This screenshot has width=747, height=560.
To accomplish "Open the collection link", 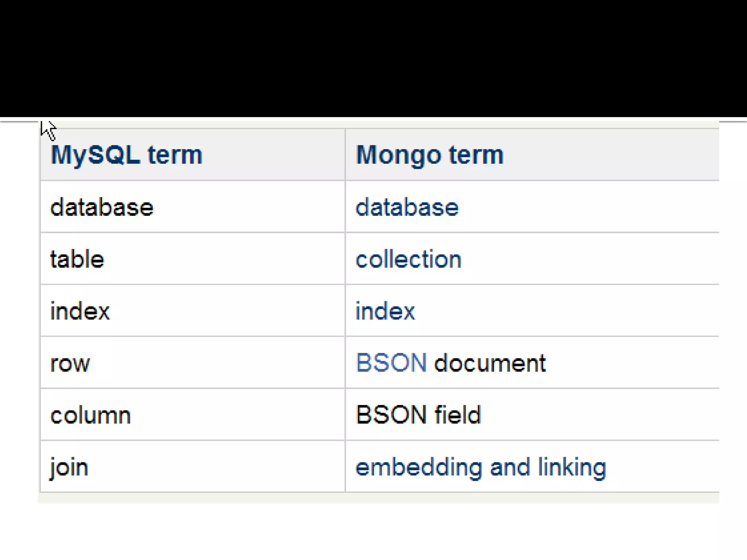I will (408, 260).
